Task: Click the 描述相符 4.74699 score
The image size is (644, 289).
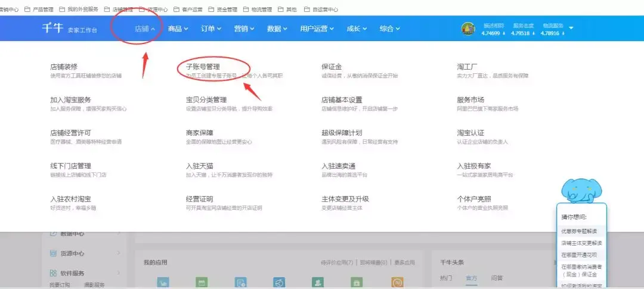Action: [x=494, y=30]
